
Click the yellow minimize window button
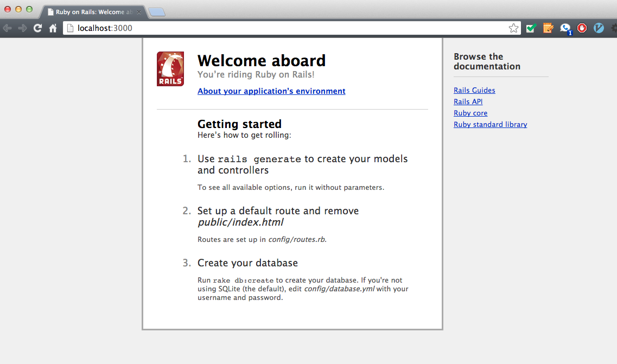coord(18,9)
